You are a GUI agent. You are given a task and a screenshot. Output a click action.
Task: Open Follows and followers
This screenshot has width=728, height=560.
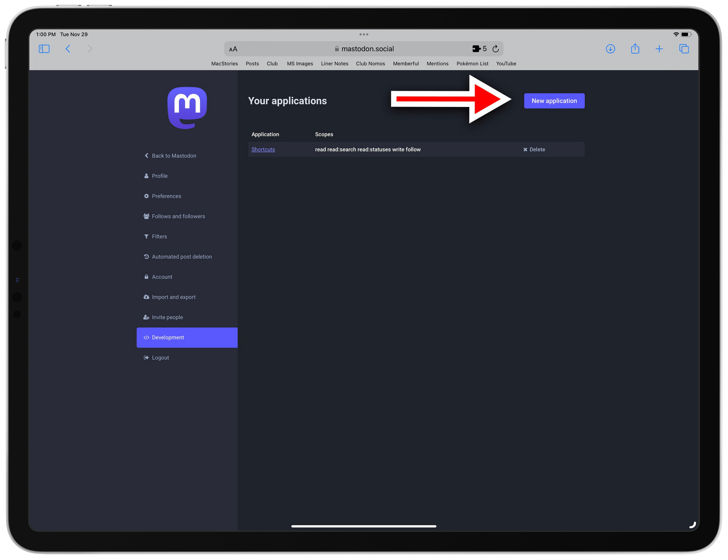(x=187, y=216)
